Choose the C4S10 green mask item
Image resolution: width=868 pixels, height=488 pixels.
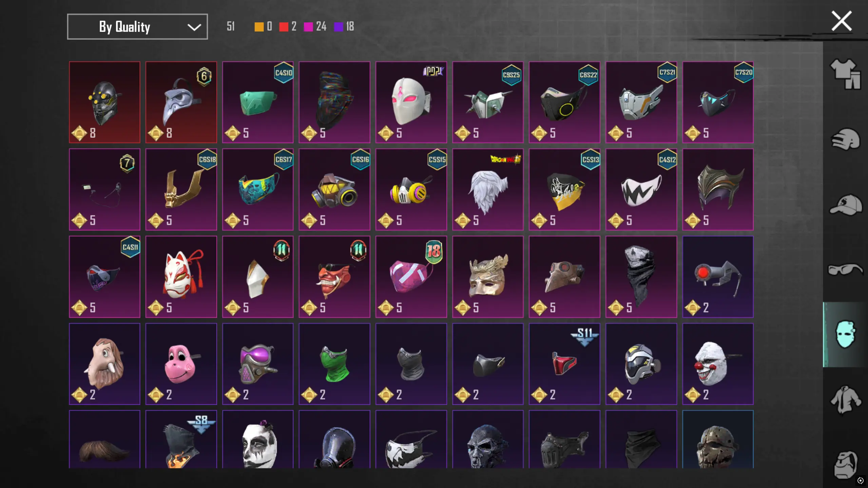258,102
